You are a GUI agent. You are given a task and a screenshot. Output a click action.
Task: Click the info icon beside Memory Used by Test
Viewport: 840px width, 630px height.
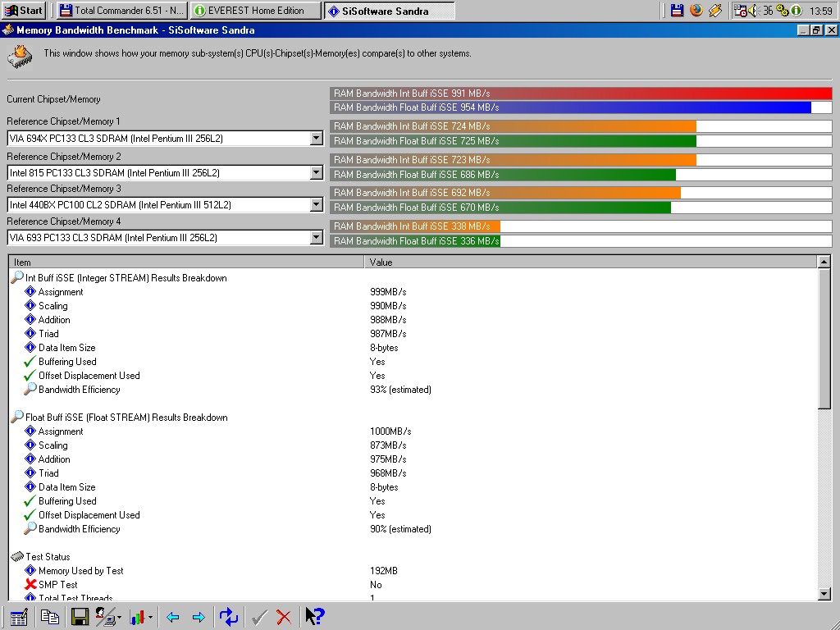tap(30, 571)
